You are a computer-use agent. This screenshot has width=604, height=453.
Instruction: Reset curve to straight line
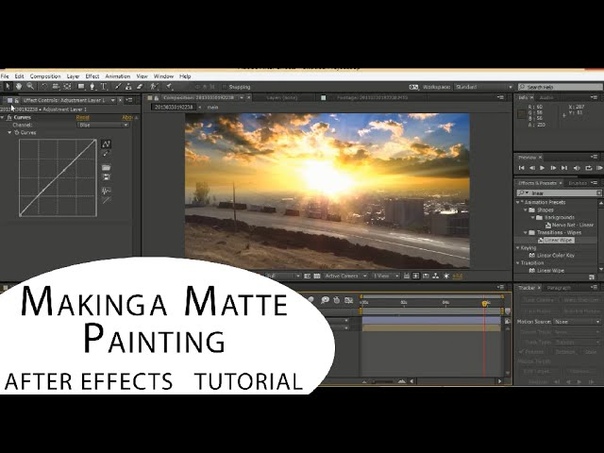pos(106,200)
